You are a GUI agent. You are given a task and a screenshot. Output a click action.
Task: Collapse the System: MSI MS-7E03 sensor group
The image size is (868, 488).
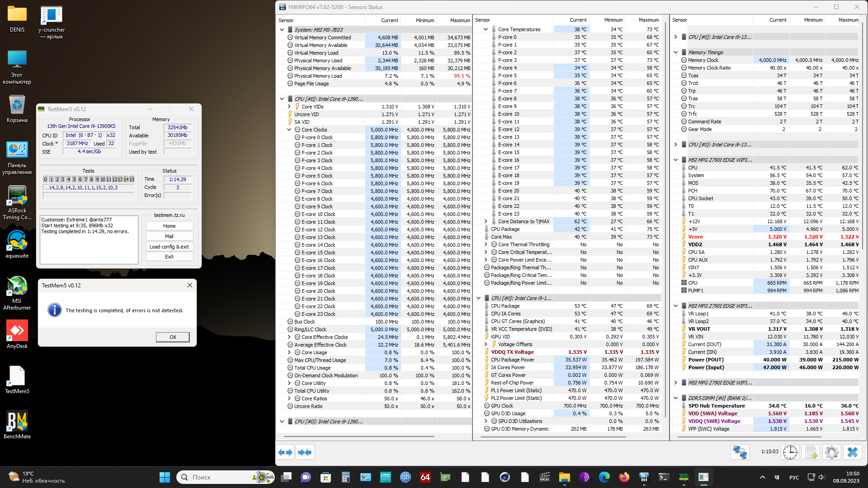pos(282,30)
